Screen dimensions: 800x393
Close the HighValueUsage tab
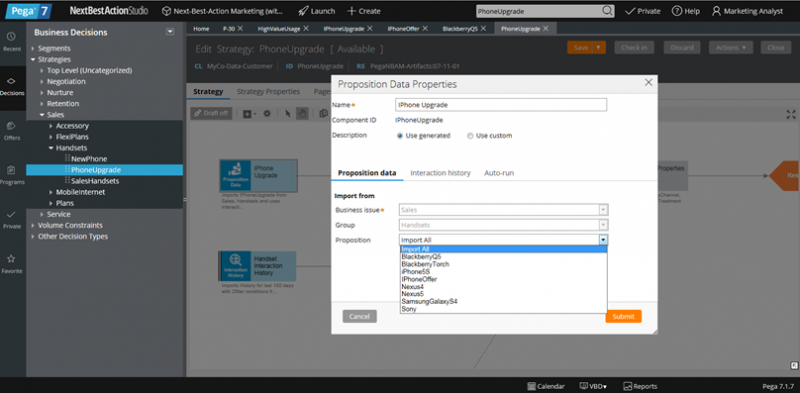coord(306,29)
